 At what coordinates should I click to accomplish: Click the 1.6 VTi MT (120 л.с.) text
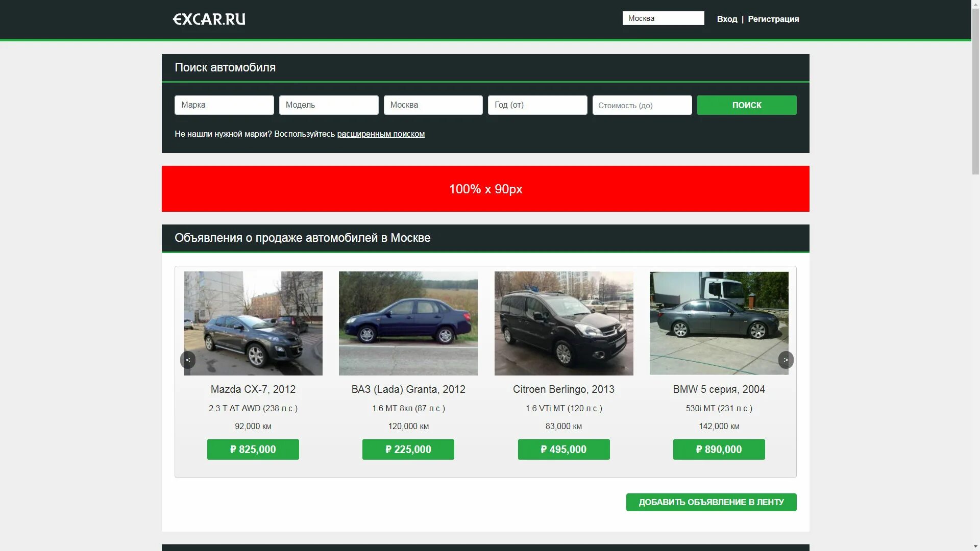[x=563, y=408]
